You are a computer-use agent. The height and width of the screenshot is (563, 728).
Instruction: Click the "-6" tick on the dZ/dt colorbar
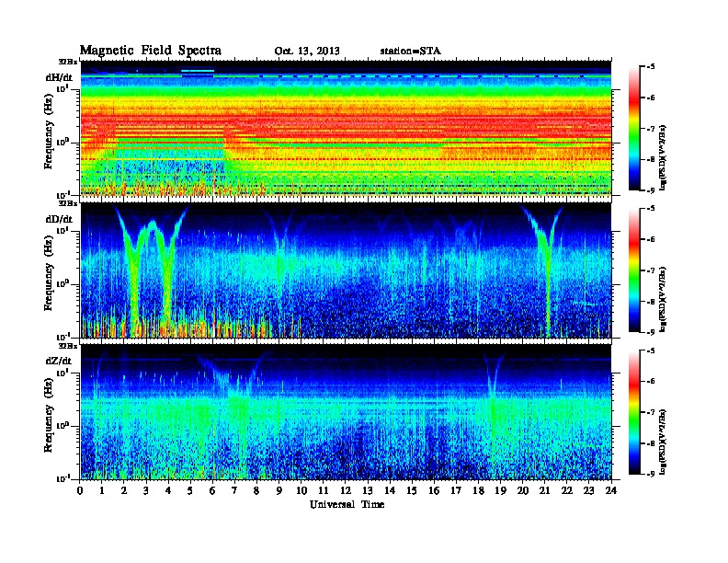click(x=650, y=381)
